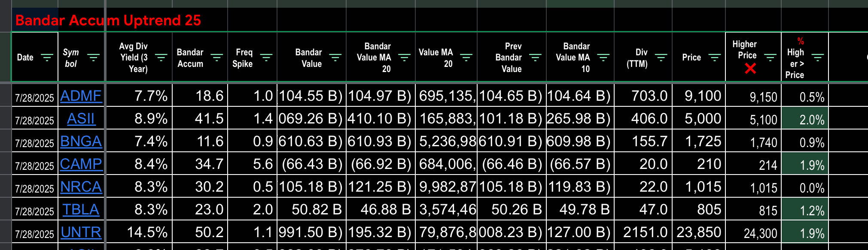Select Price cell 1,725
This screenshot has height=250, width=868.
(699, 141)
